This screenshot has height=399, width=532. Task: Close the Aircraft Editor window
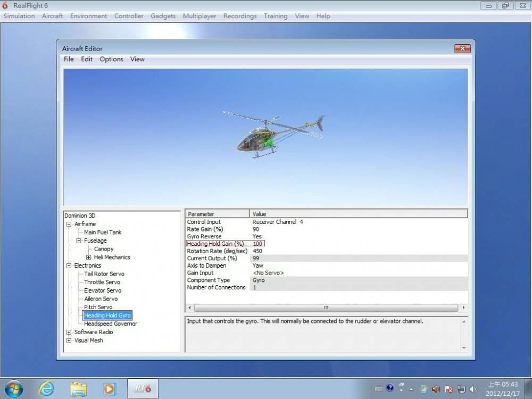462,48
